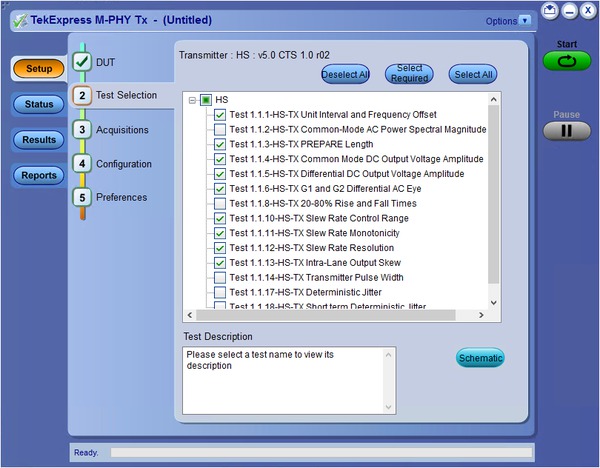Click Transmitter HS v5.0 CTS 1.0 r02 label
Screen dimensions: 600x468
tap(254, 55)
